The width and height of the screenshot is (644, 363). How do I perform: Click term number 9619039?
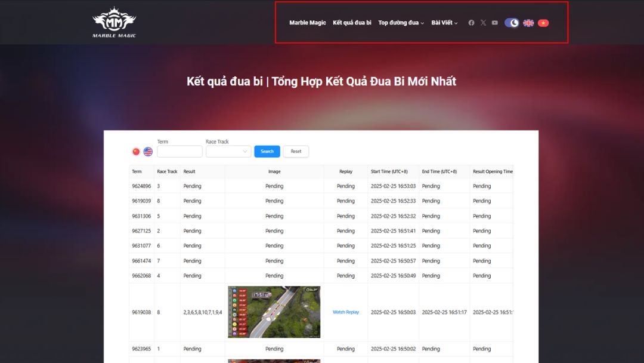[x=141, y=201]
